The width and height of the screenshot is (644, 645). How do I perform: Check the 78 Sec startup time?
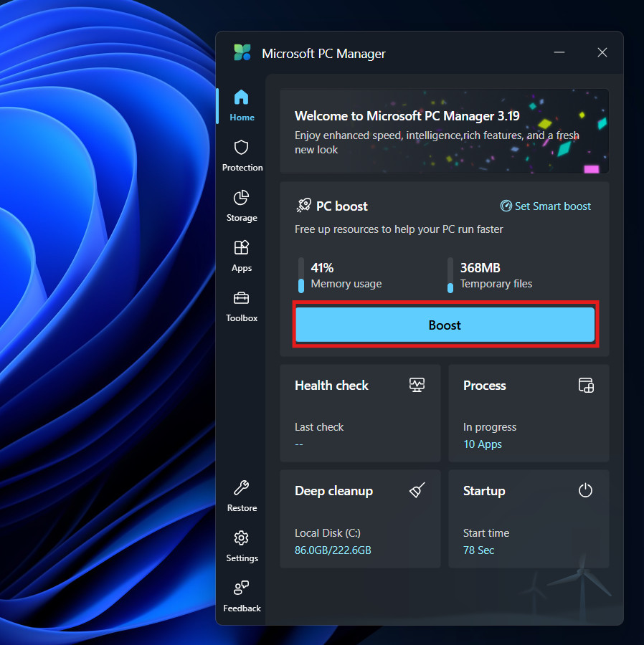click(x=478, y=550)
